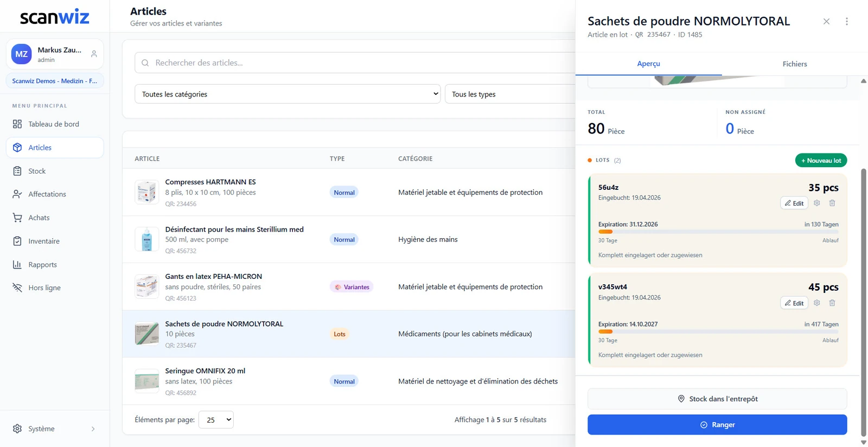This screenshot has height=447, width=868.
Task: Click the Normal badge for Seringue OMNIFIX
Action: [344, 381]
